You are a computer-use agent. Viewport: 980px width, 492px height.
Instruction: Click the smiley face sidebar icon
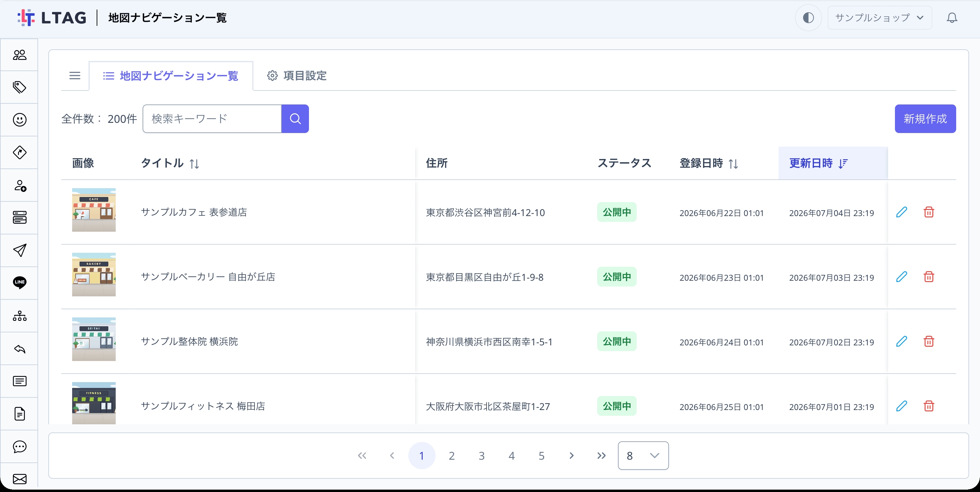coord(19,120)
